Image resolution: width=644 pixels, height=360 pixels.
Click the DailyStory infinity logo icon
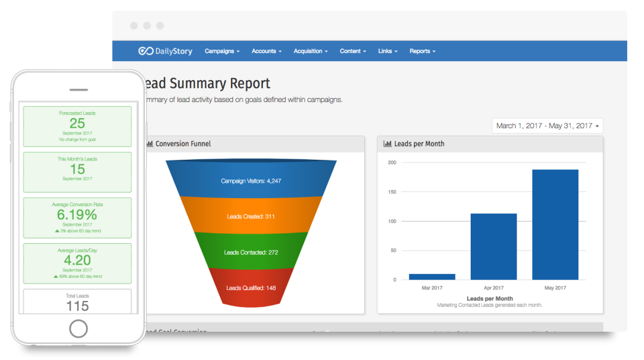pyautogui.click(x=146, y=51)
